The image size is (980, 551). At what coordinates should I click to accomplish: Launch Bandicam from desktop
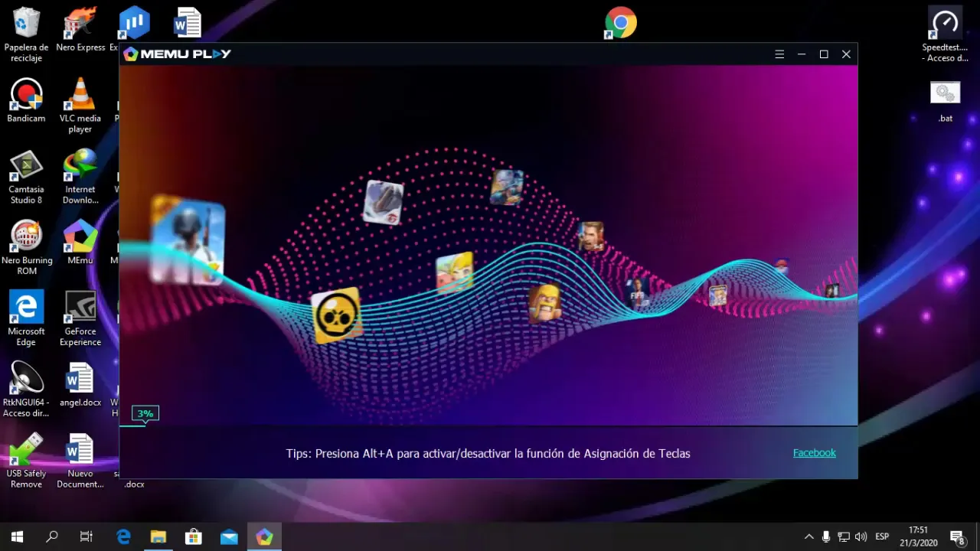26,101
